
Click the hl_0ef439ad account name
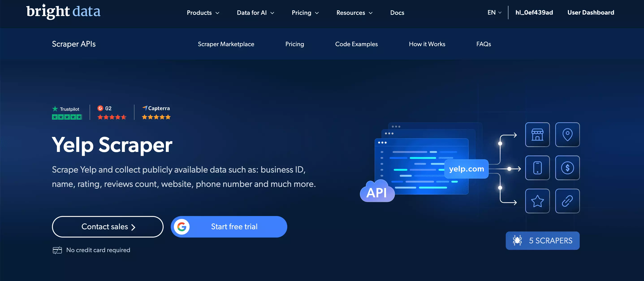click(534, 13)
